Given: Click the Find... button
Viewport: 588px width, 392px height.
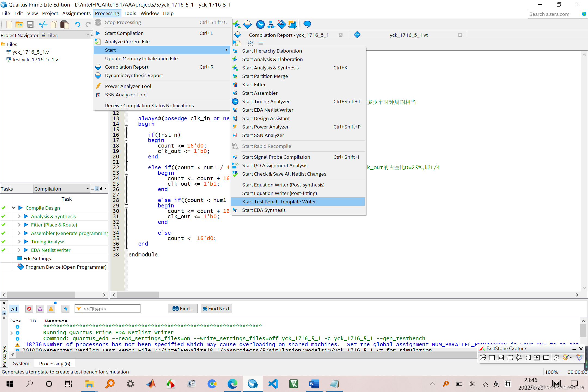Looking at the screenshot, I should coord(182,308).
